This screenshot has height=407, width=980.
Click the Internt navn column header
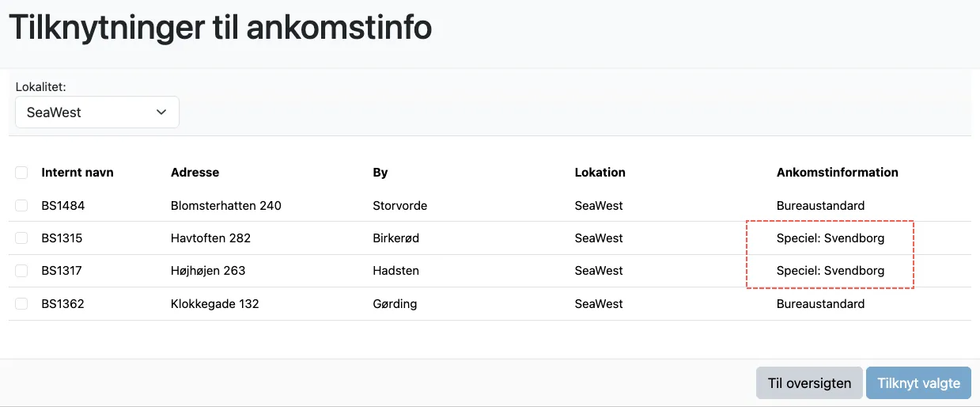pyautogui.click(x=78, y=173)
